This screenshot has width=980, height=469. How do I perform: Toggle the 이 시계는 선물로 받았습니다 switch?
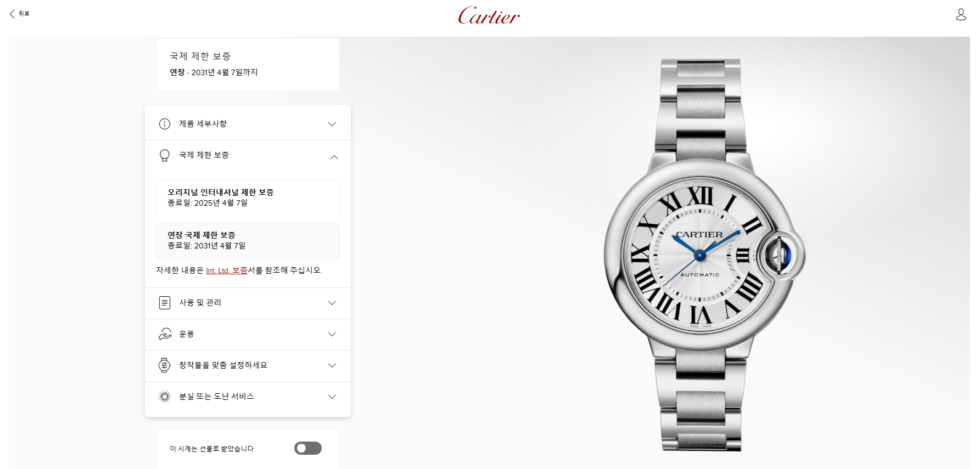coord(308,448)
